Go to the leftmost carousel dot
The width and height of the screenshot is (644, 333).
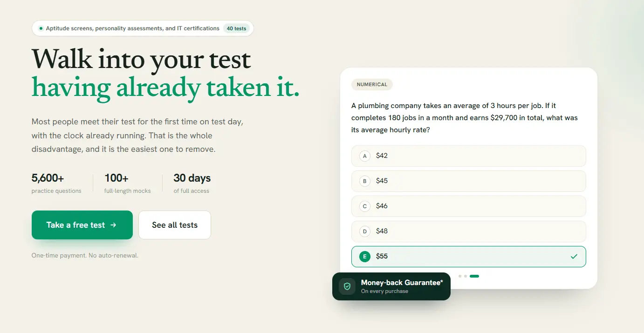[x=460, y=276]
